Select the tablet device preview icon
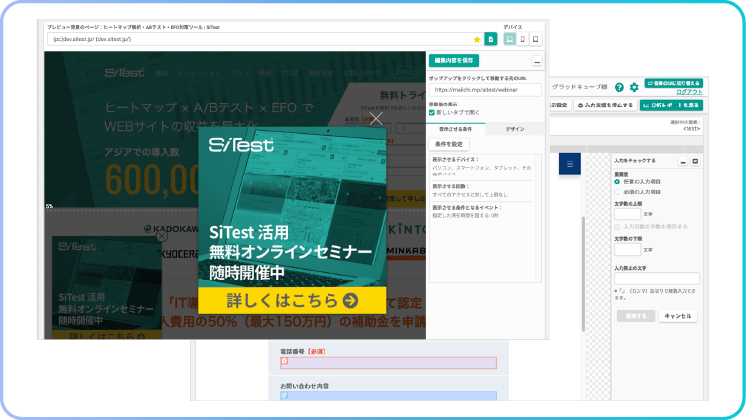This screenshot has width=746, height=420. coord(535,39)
